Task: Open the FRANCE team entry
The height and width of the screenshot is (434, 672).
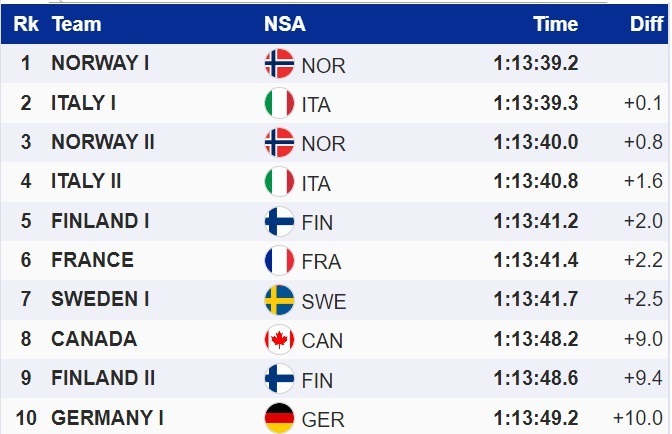Action: click(x=92, y=260)
